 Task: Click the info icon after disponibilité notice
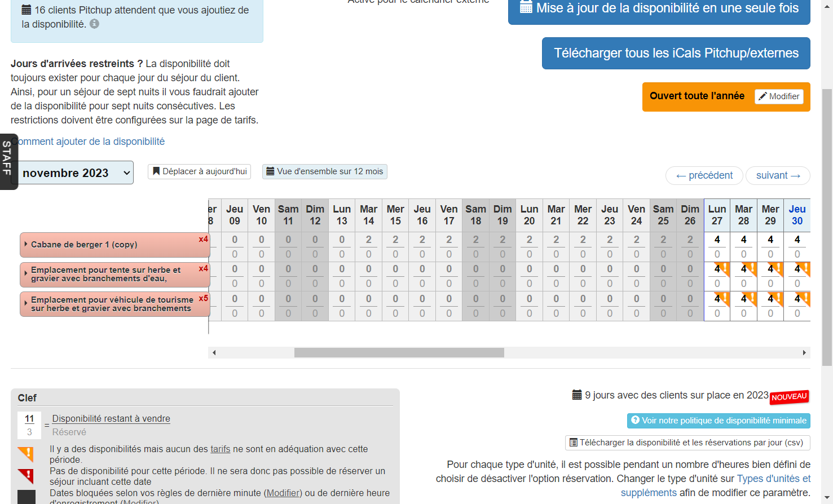[x=95, y=24]
